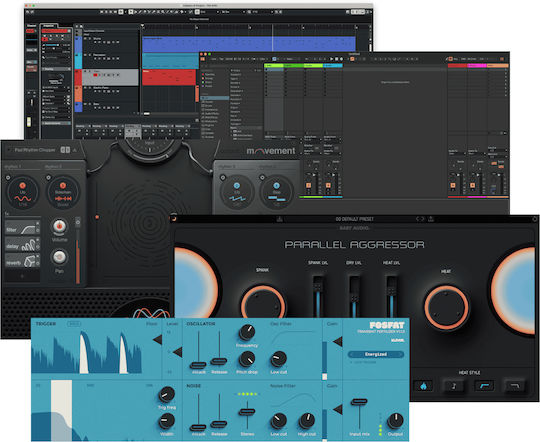The image size is (540, 442).
Task: Remove the filter effect with its X button
Action: pyautogui.click(x=38, y=223)
